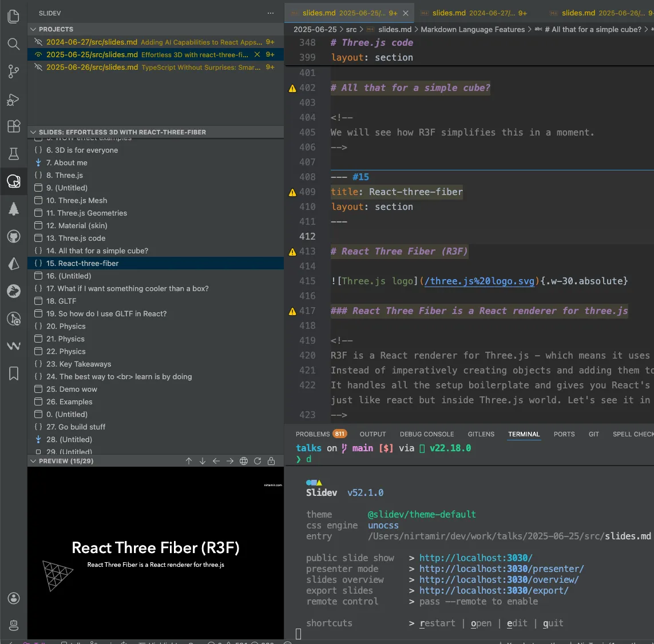Refresh the Slidev preview with the reload icon
The width and height of the screenshot is (654, 644).
tap(257, 460)
